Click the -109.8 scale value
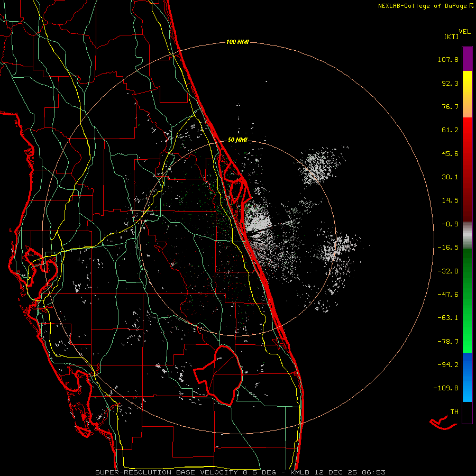Screen dimensions: 476x476 pos(446,388)
